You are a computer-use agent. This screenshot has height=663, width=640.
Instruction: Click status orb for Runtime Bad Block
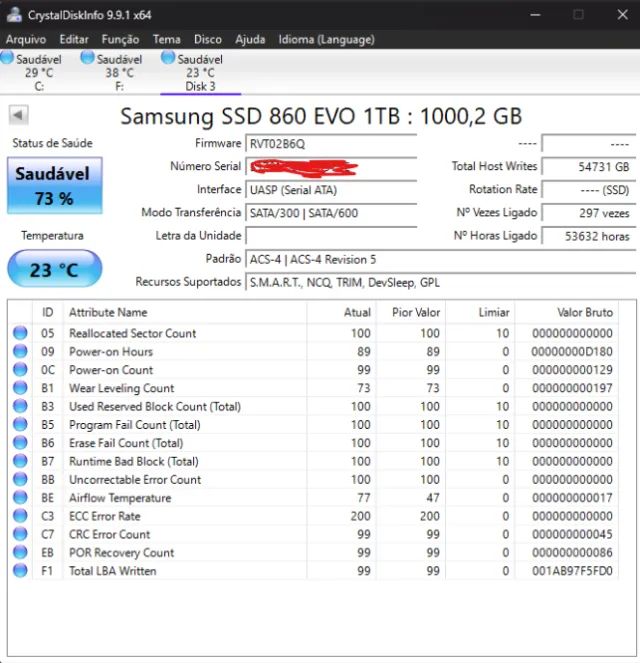point(20,461)
